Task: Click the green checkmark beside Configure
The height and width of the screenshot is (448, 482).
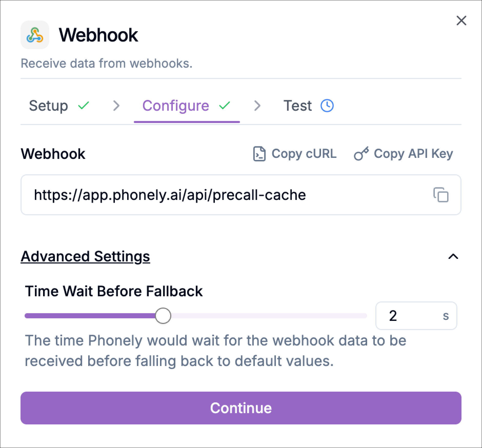Action: [224, 105]
